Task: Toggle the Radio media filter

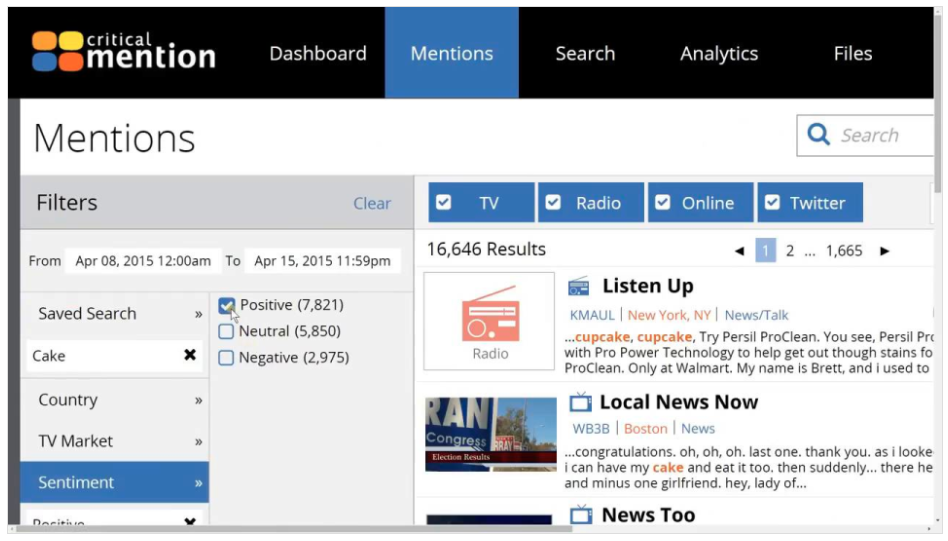Action: 591,202
